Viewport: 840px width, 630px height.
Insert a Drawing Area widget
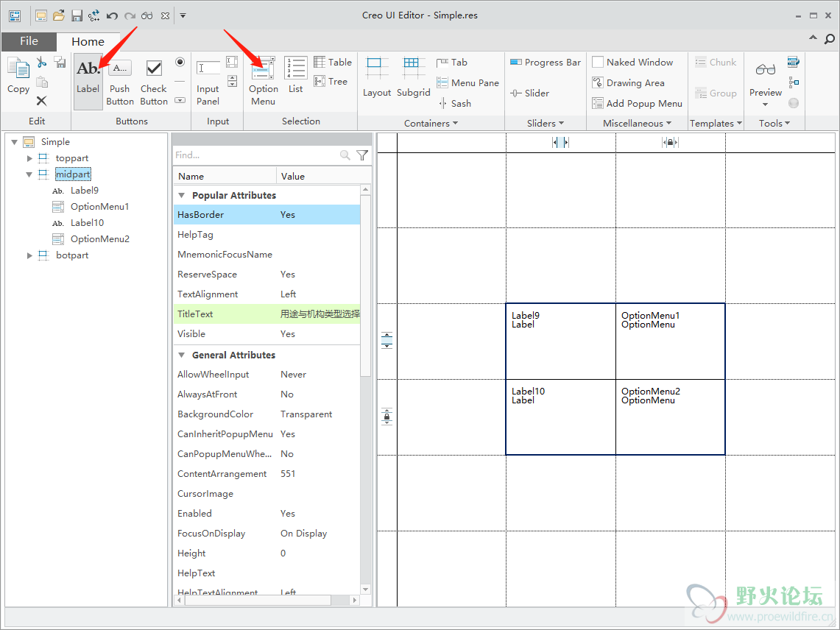[628, 82]
